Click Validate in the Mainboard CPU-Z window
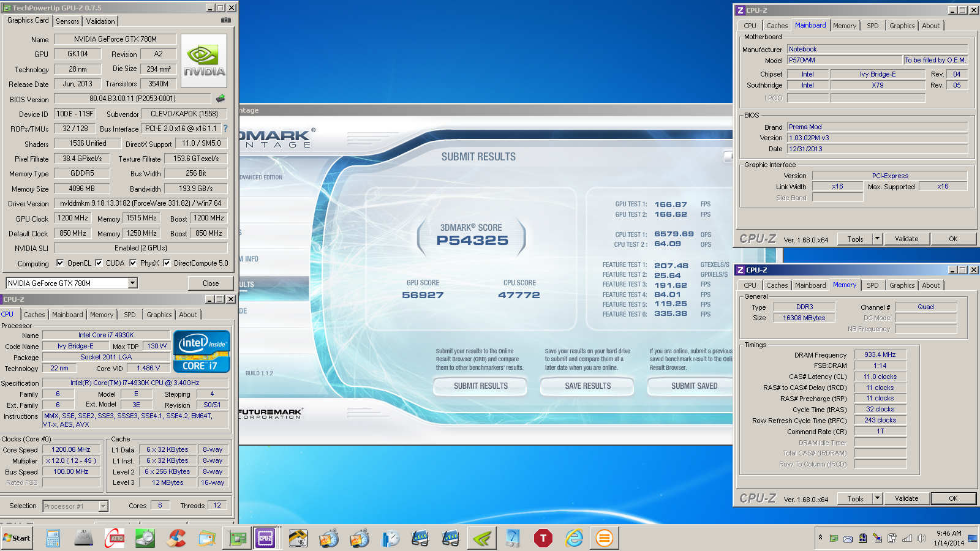 (907, 239)
